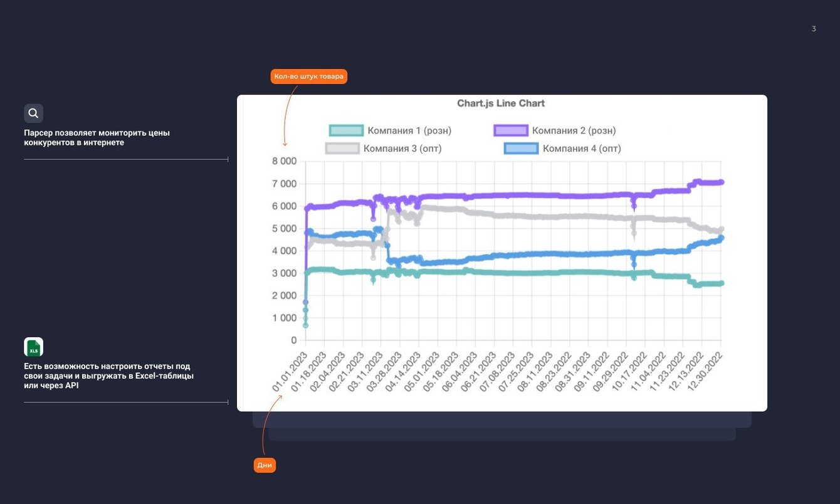Toggle Компания 1 (розн) legend swatch
The height and width of the screenshot is (504, 840).
(x=347, y=130)
